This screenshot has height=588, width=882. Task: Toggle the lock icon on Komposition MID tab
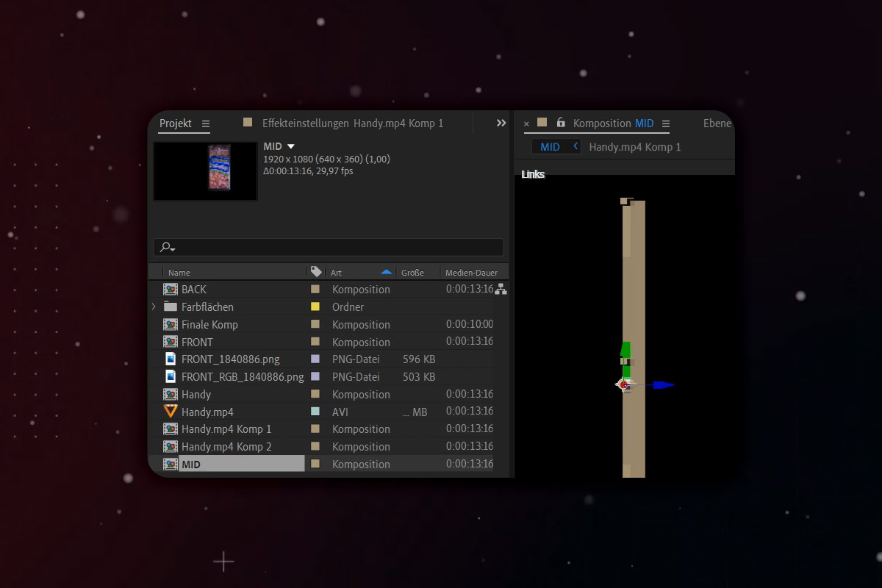point(561,123)
